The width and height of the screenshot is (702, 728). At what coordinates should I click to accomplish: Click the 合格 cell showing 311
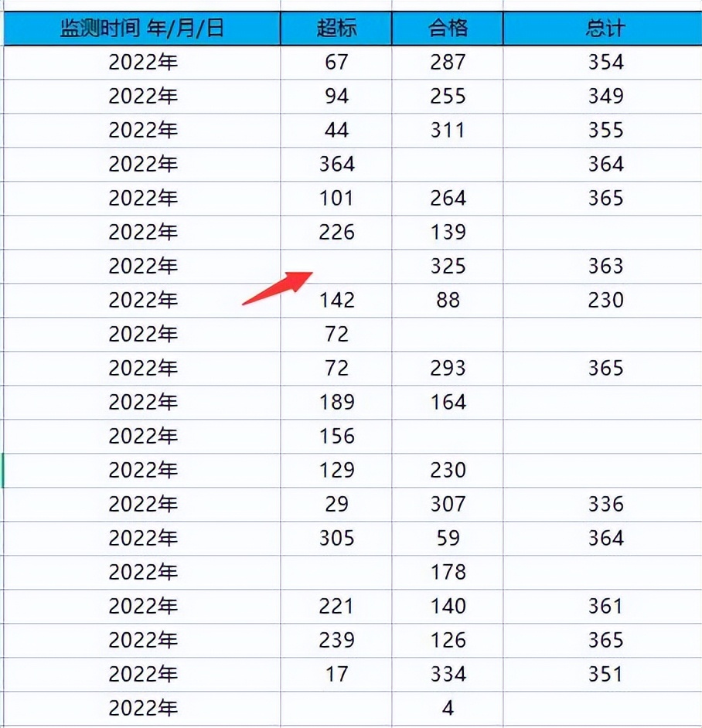pos(448,131)
